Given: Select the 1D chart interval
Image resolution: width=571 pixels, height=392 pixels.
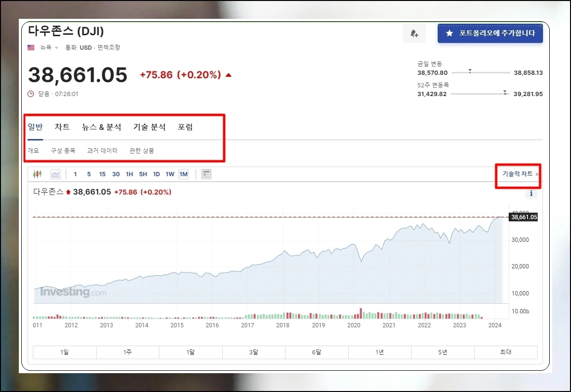Looking at the screenshot, I should (x=157, y=174).
